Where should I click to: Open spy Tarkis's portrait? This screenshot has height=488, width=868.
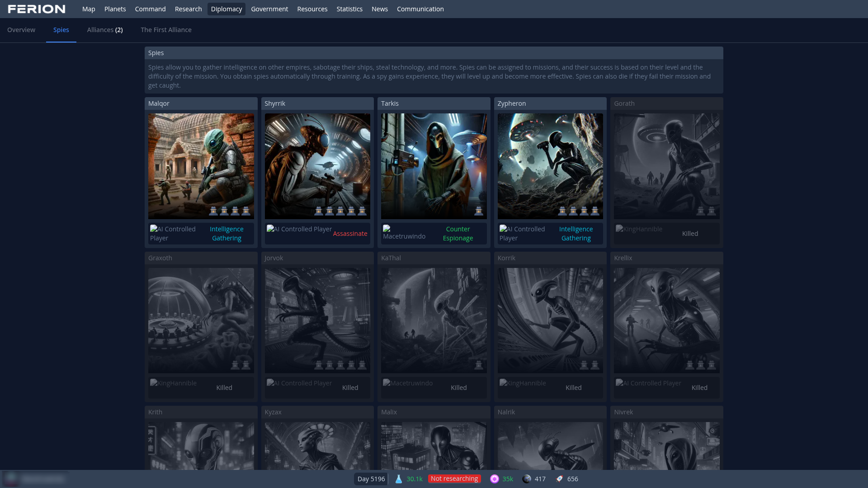[x=434, y=166]
